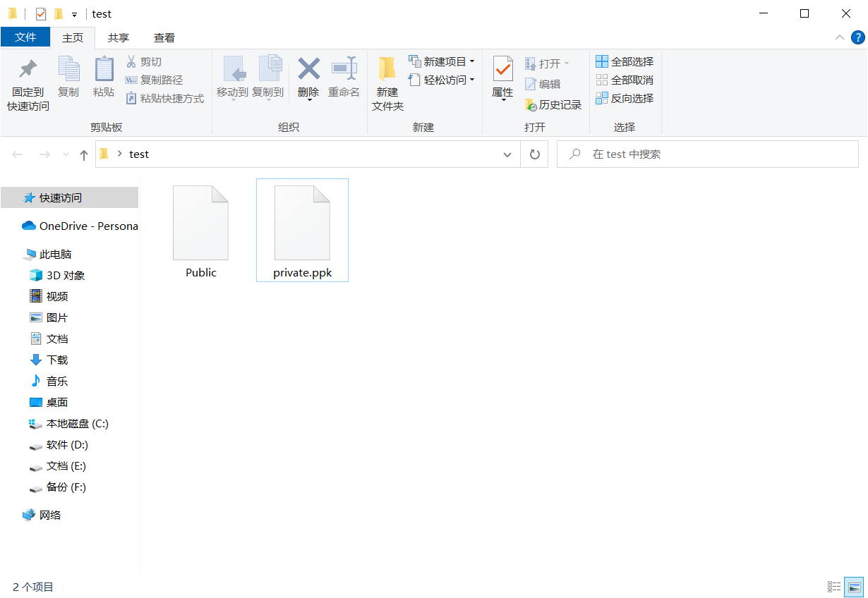This screenshot has height=598, width=868.
Task: Click the New Folder icon
Action: 387,70
